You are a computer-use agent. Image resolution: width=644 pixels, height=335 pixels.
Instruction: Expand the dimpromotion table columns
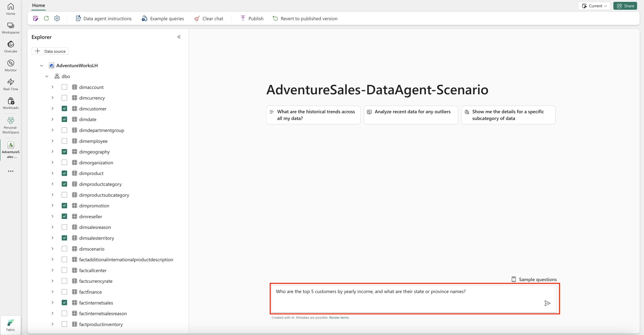click(52, 205)
